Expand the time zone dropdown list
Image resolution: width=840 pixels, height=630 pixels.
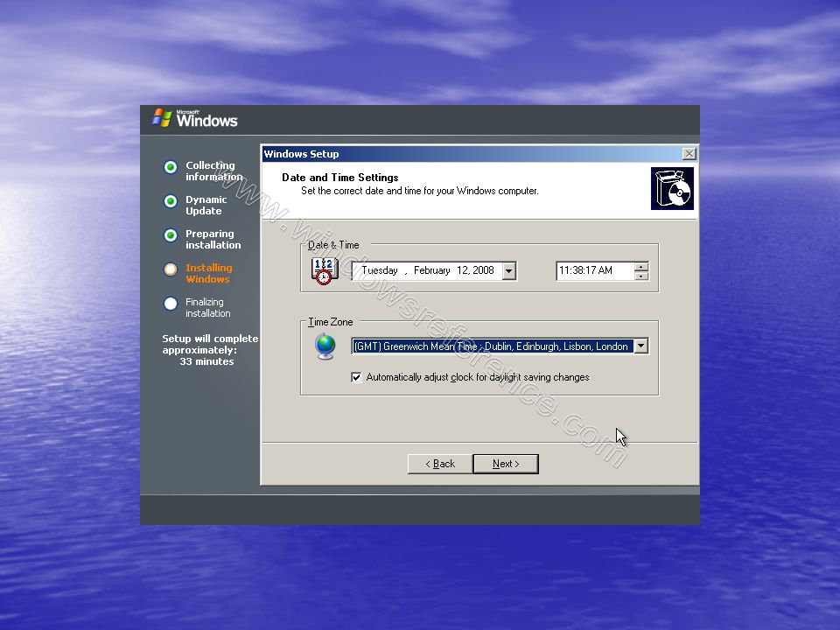pos(640,346)
